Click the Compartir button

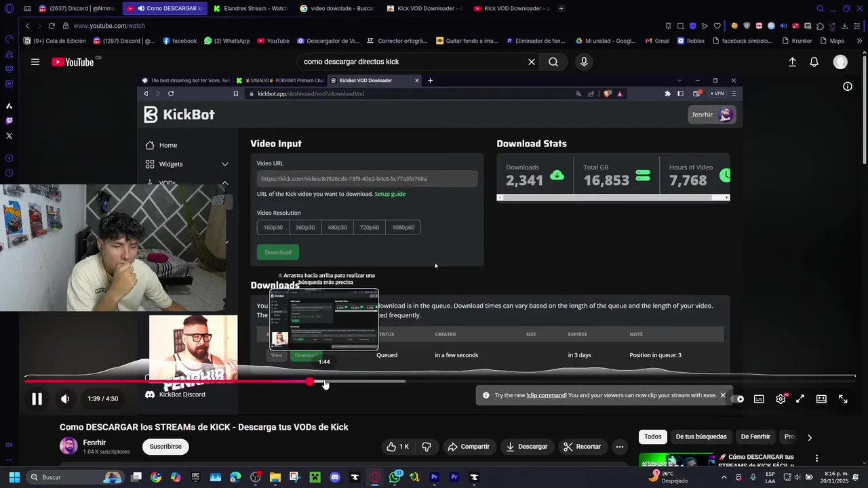(469, 447)
